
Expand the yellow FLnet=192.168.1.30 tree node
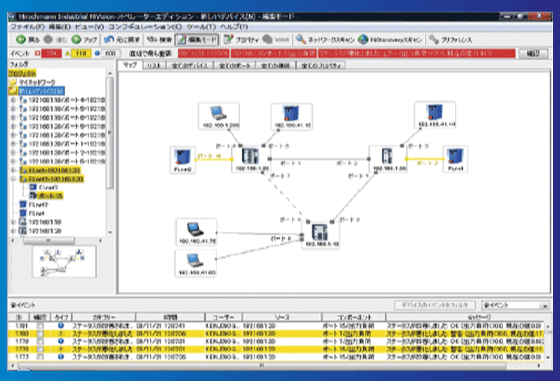click(x=13, y=170)
